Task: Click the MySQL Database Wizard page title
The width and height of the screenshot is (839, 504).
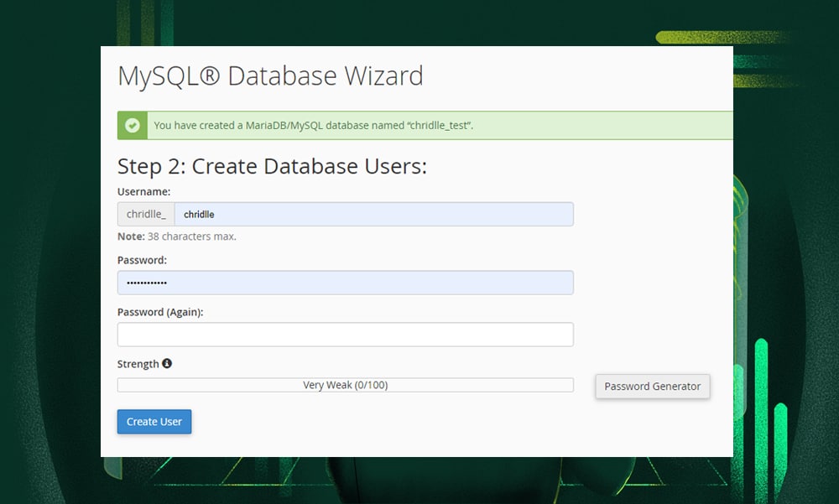Action: point(269,75)
